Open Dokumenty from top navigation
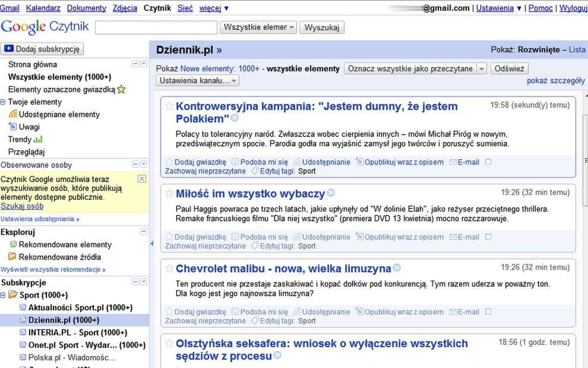 click(87, 8)
